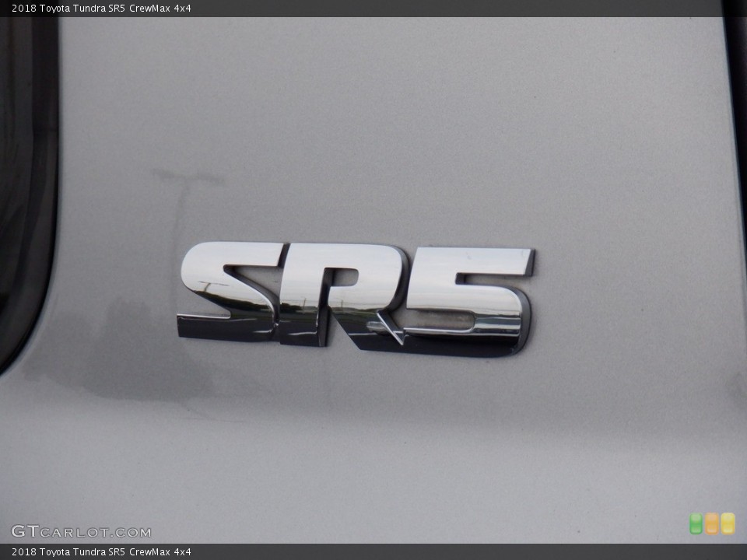
Task: Click the green-orange-yellow squares logo icon
Action: pyautogui.click(x=712, y=523)
